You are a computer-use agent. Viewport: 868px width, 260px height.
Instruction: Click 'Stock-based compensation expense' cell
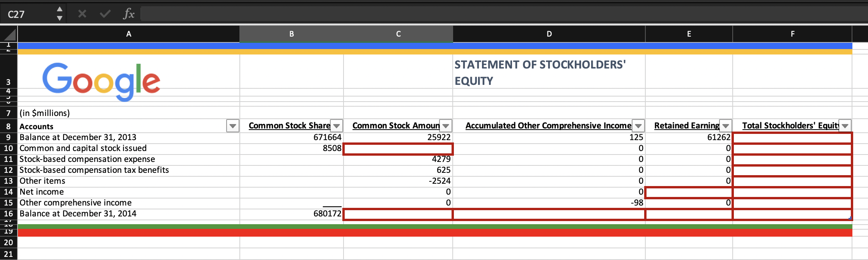[129, 159]
